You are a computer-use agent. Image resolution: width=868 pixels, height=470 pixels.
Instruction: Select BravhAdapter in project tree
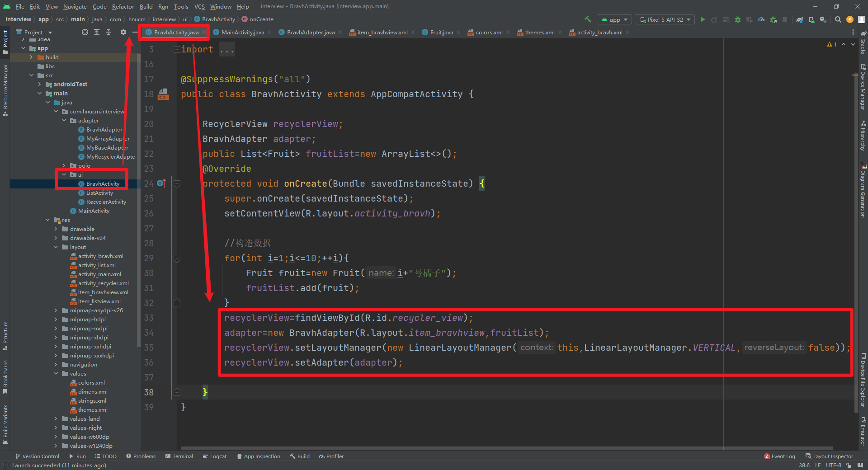(x=104, y=130)
